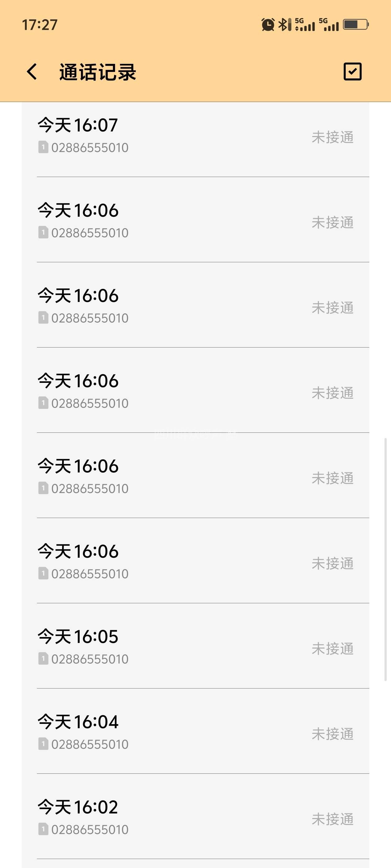The width and height of the screenshot is (391, 868).
Task: Tap the battery indicator icon
Action: pos(356,24)
